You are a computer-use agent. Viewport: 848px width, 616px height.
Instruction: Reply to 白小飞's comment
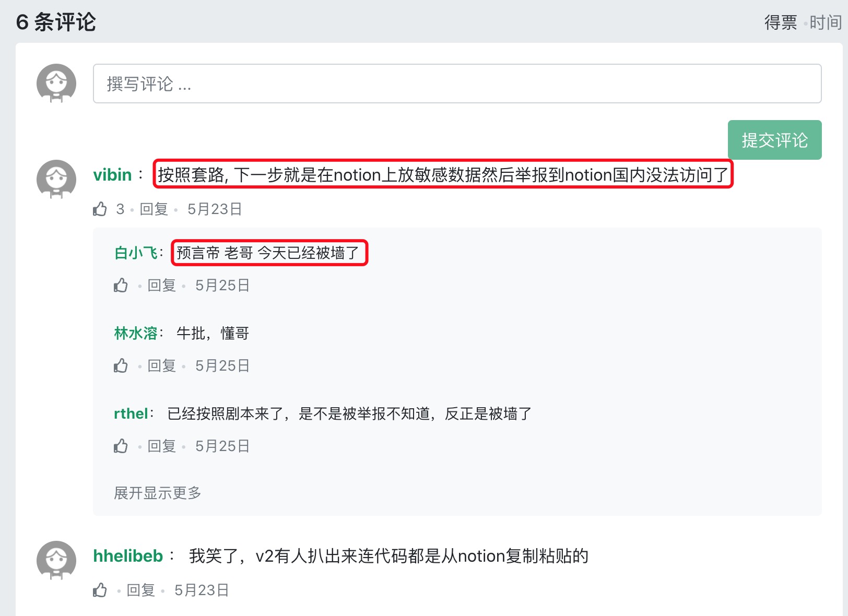[161, 286]
